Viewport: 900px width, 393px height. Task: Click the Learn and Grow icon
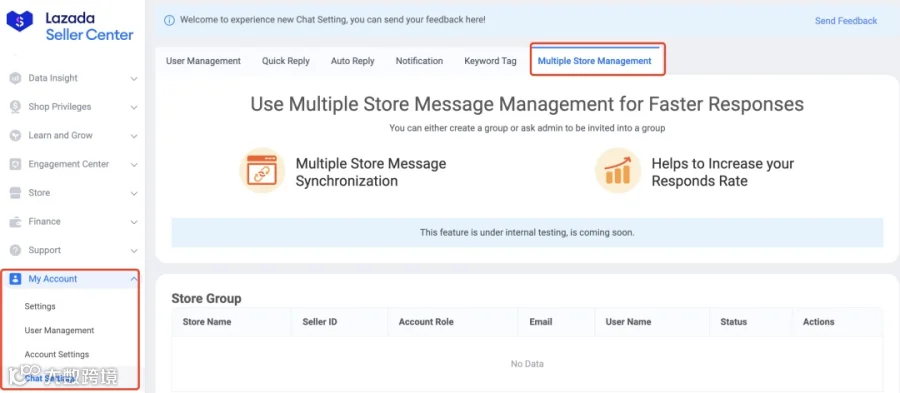(x=15, y=135)
